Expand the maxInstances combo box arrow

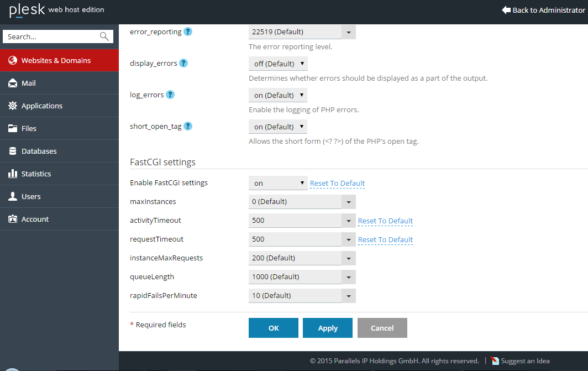[348, 202]
